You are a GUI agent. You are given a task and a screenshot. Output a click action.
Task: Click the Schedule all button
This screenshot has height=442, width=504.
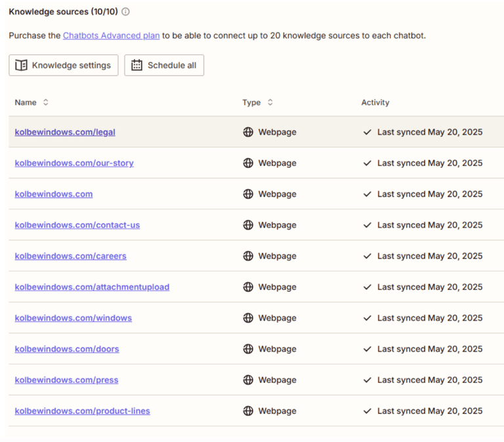coord(164,65)
